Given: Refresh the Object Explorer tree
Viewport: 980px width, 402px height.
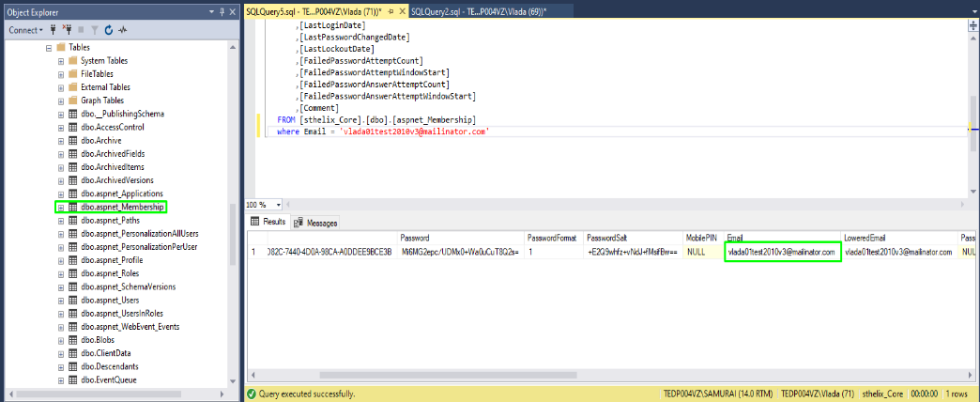Looking at the screenshot, I should 109,29.
